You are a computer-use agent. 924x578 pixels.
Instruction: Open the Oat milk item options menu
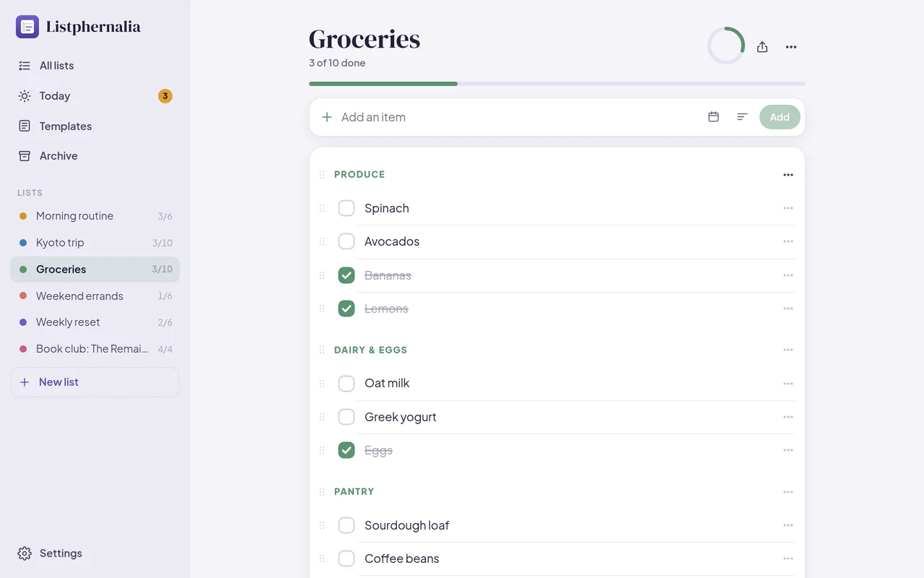click(x=788, y=384)
